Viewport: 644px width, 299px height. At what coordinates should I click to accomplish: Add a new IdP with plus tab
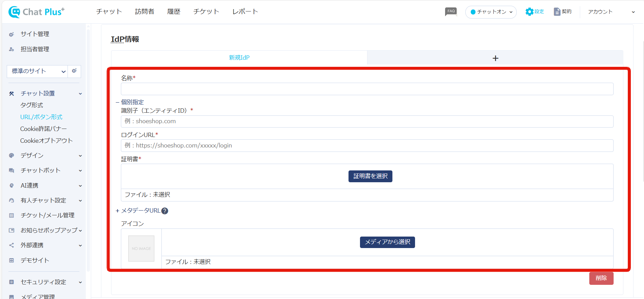pos(495,58)
